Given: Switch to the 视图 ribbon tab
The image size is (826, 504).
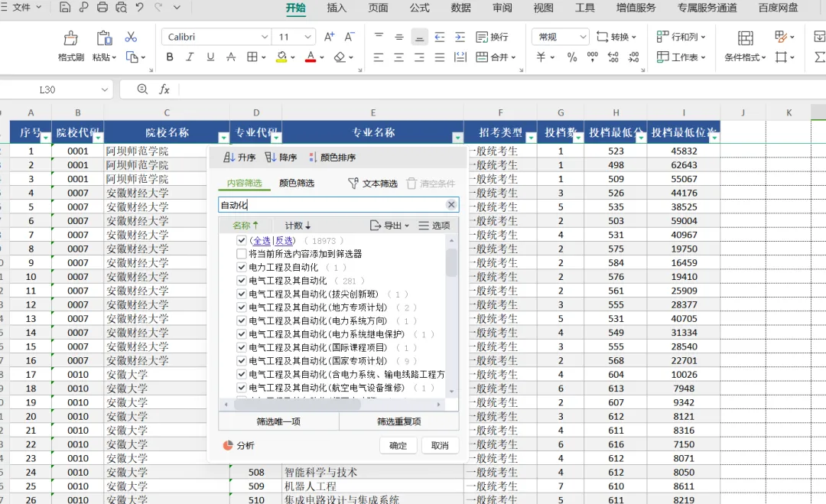Looking at the screenshot, I should (543, 8).
